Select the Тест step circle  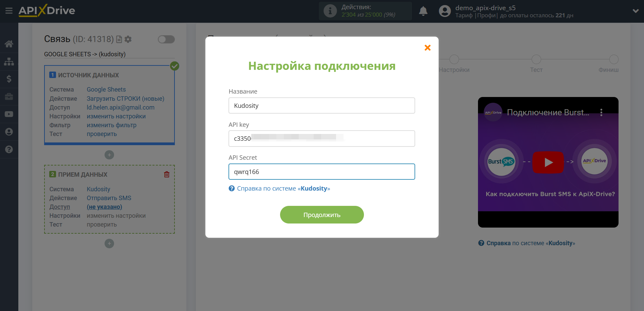[536, 59]
